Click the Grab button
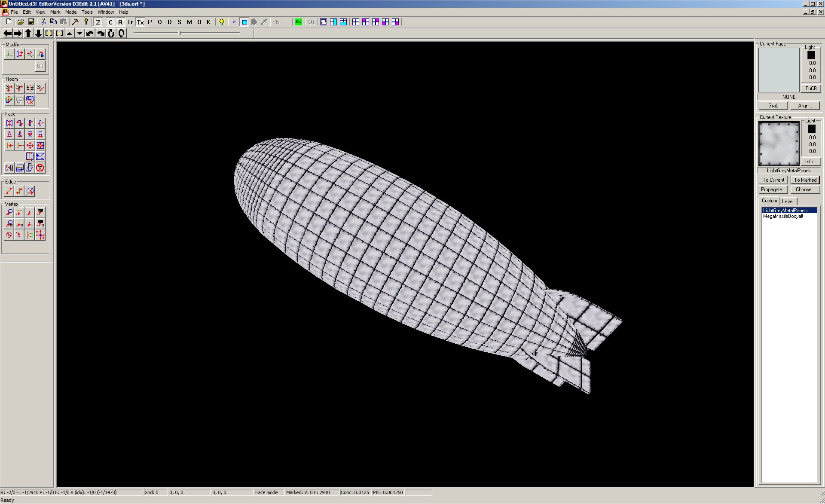 [773, 106]
